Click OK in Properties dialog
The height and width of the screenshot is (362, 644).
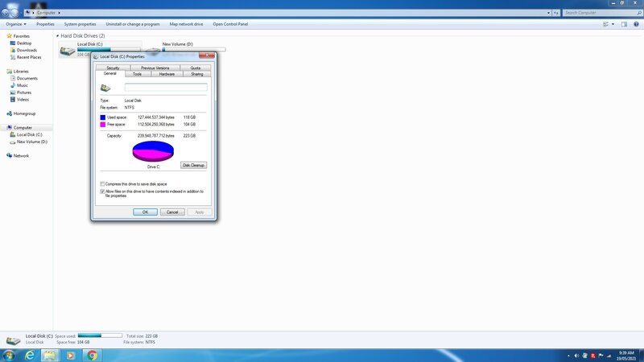pos(145,212)
